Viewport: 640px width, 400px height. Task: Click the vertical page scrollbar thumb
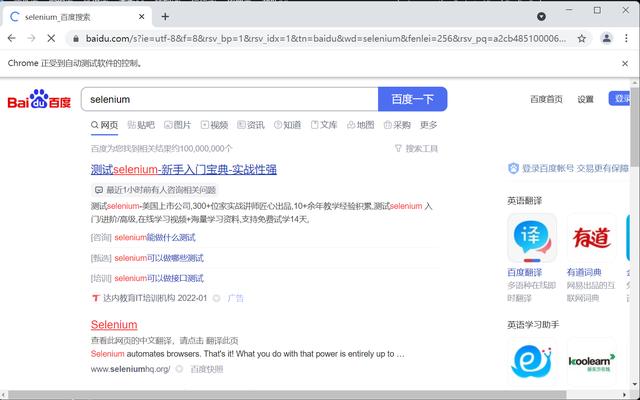(x=635, y=127)
